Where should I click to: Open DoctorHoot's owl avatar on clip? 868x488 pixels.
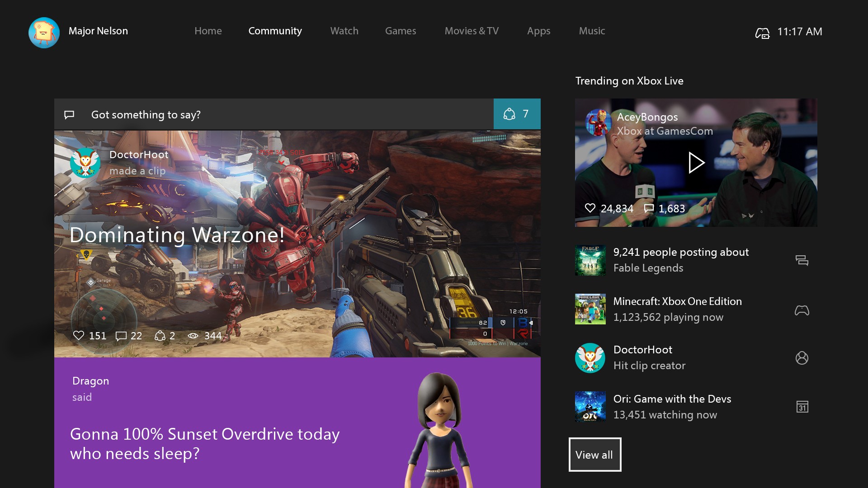click(x=85, y=163)
